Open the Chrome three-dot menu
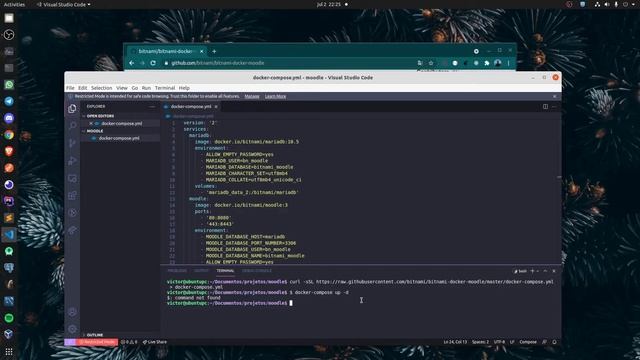Screen dimensions: 640x360 pyautogui.click(x=509, y=63)
